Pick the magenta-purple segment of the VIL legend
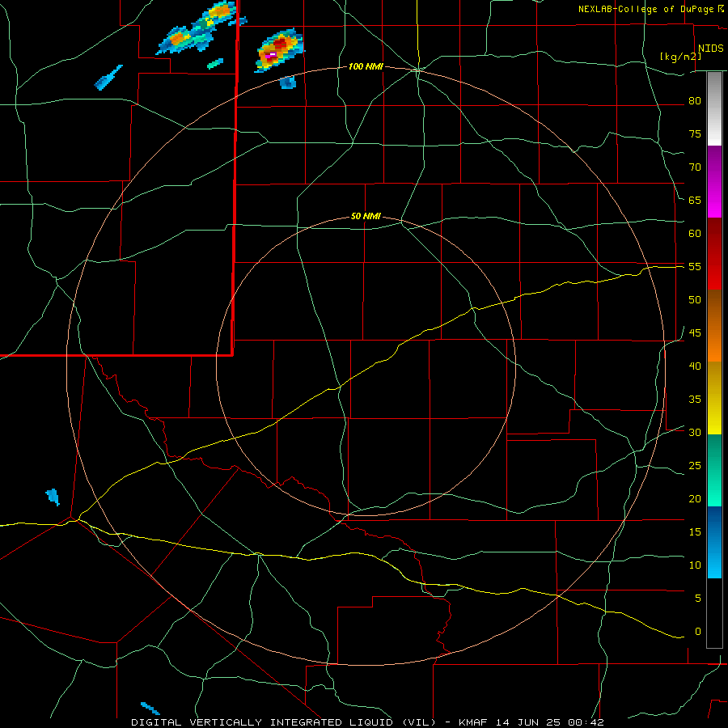Image resolution: width=728 pixels, height=728 pixels. click(714, 181)
